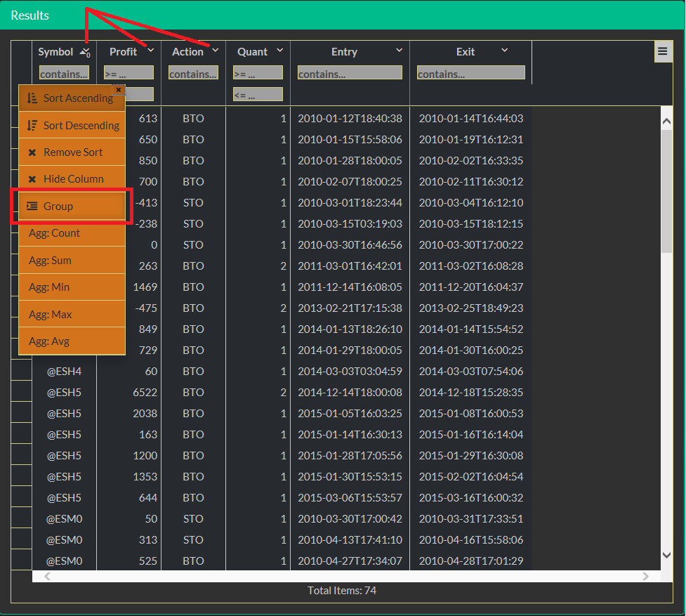Select Exit cell 2013-02-25T18:49:23

point(471,308)
